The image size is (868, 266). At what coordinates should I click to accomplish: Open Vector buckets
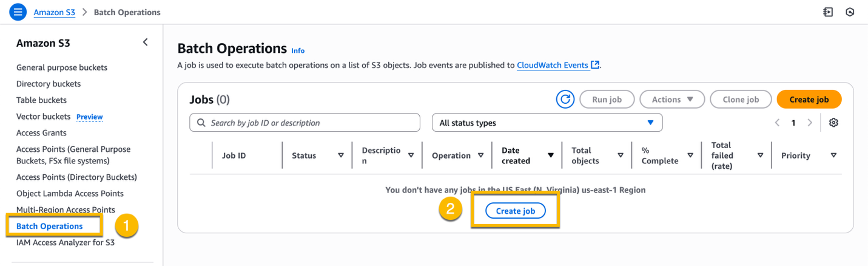[x=44, y=117]
